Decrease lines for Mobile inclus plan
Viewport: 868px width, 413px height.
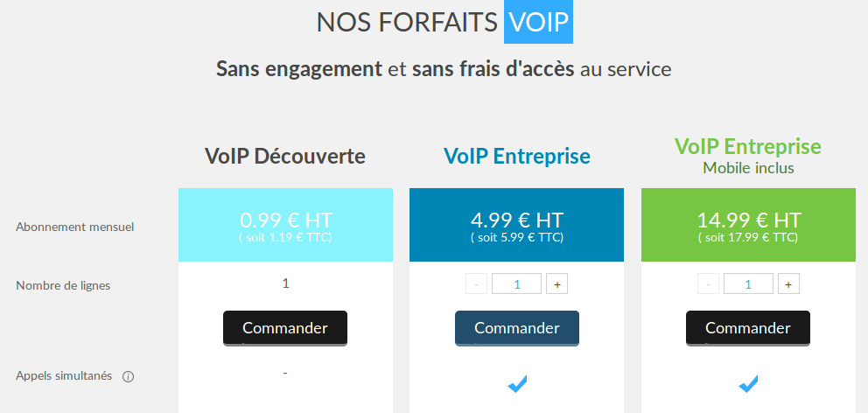coord(708,284)
